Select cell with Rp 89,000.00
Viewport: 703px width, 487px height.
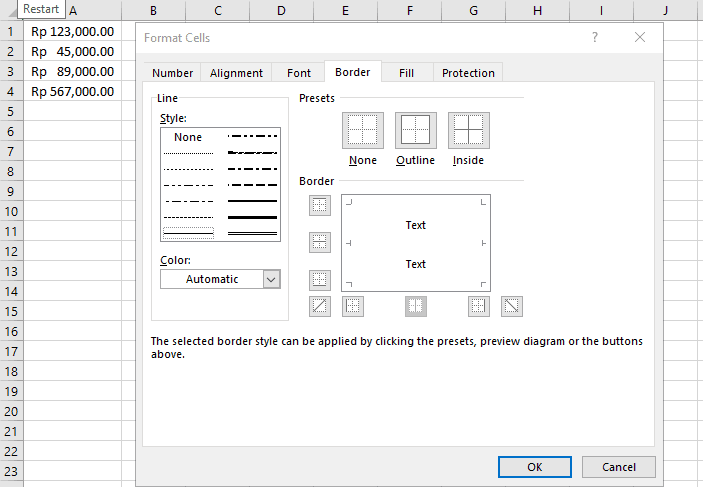coord(72,72)
